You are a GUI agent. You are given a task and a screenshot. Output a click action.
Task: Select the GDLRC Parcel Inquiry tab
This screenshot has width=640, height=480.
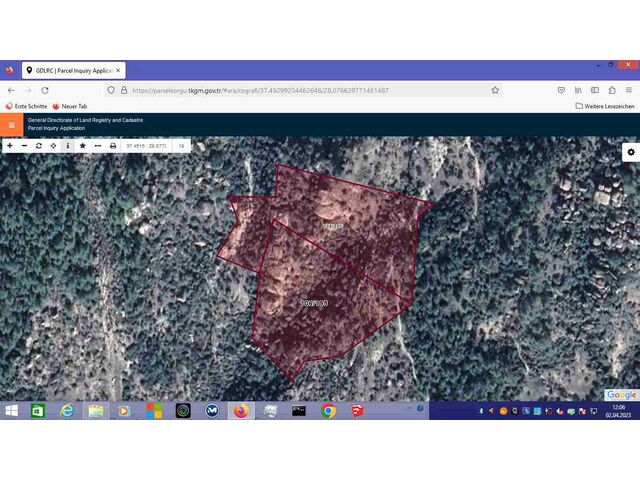tap(68, 71)
